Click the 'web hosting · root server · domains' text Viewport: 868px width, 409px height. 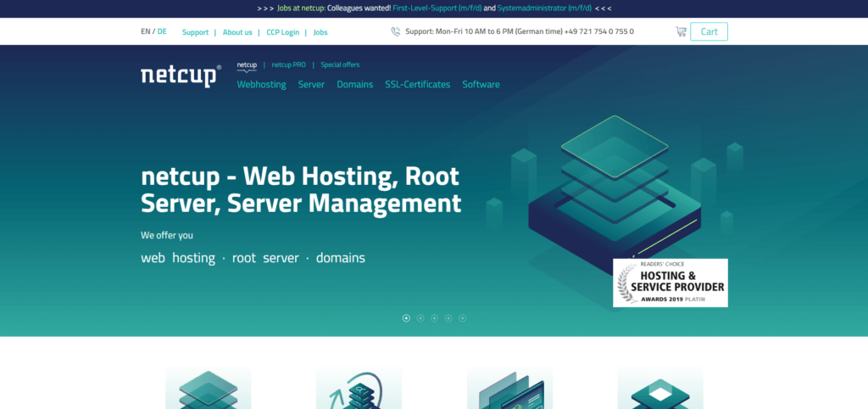[253, 258]
